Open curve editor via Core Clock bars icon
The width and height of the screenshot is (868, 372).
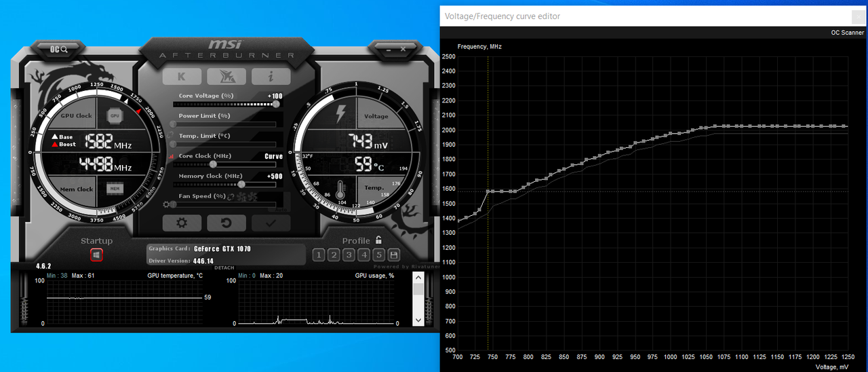click(172, 156)
